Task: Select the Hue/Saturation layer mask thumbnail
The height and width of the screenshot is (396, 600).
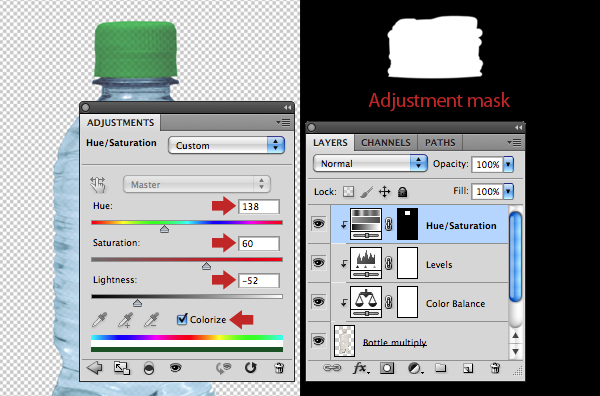Action: coord(408,224)
